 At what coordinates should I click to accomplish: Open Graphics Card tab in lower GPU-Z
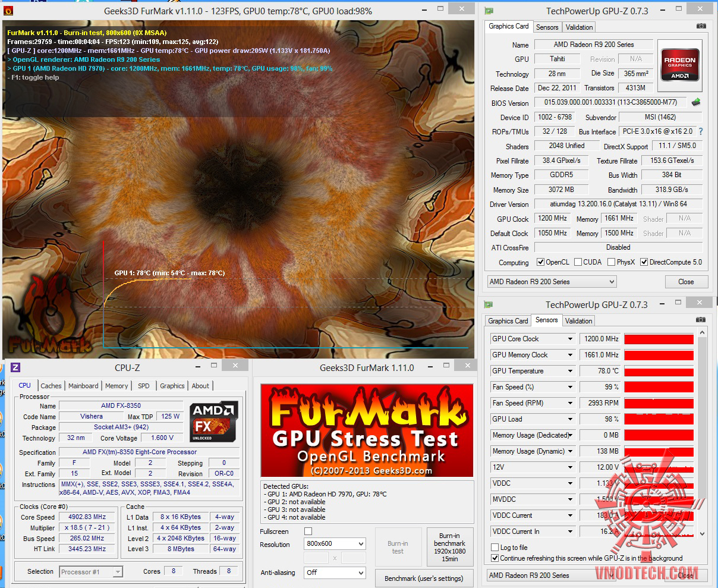508,321
